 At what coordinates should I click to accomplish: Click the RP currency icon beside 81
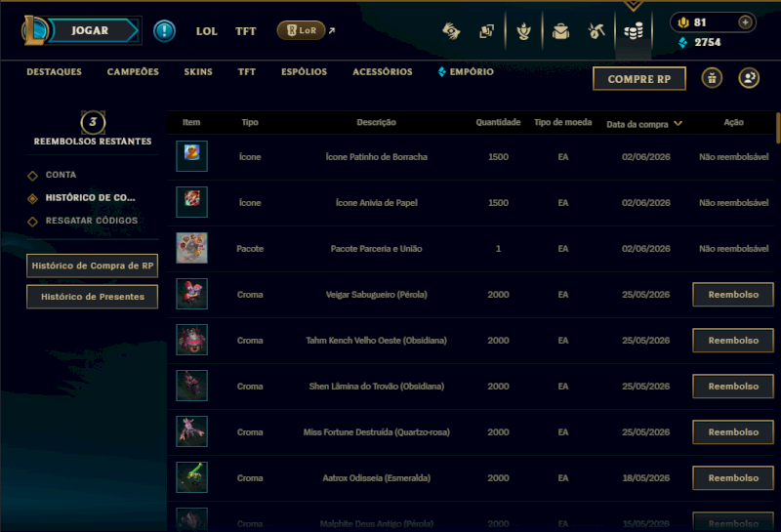click(683, 22)
